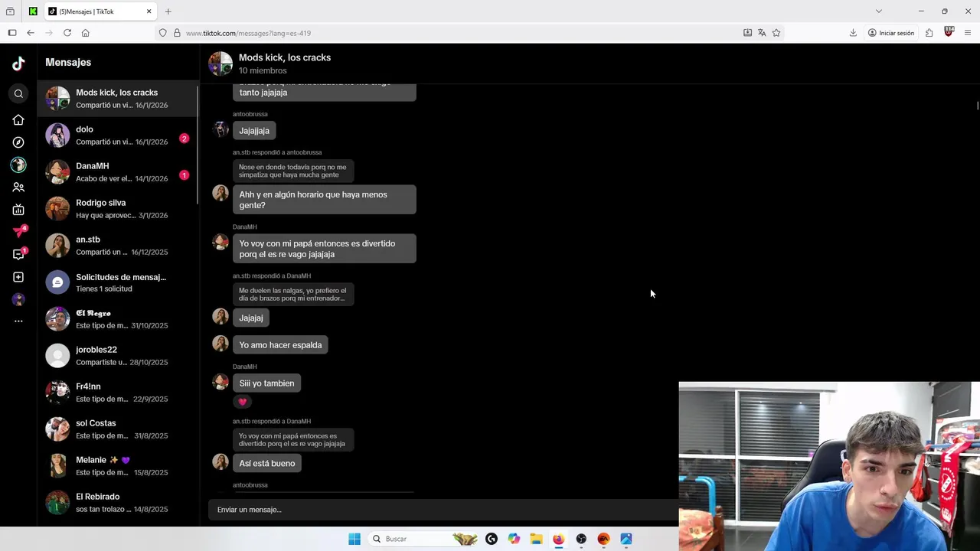
Task: Open the Extensions puzzle icon
Action: tap(929, 33)
